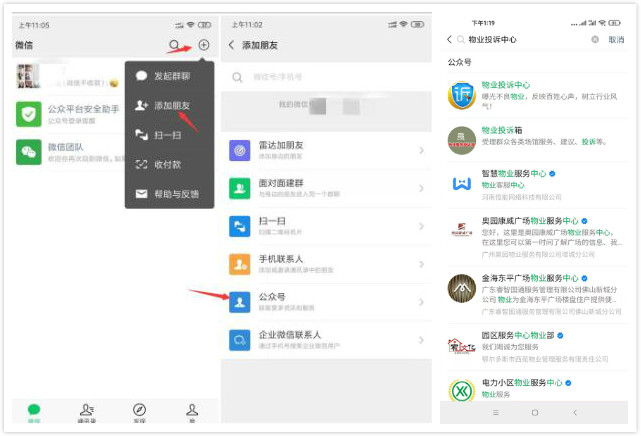Viewport: 641px width, 436px height.
Task: Switch to the contacts tab in bottom bar
Action: (x=87, y=412)
